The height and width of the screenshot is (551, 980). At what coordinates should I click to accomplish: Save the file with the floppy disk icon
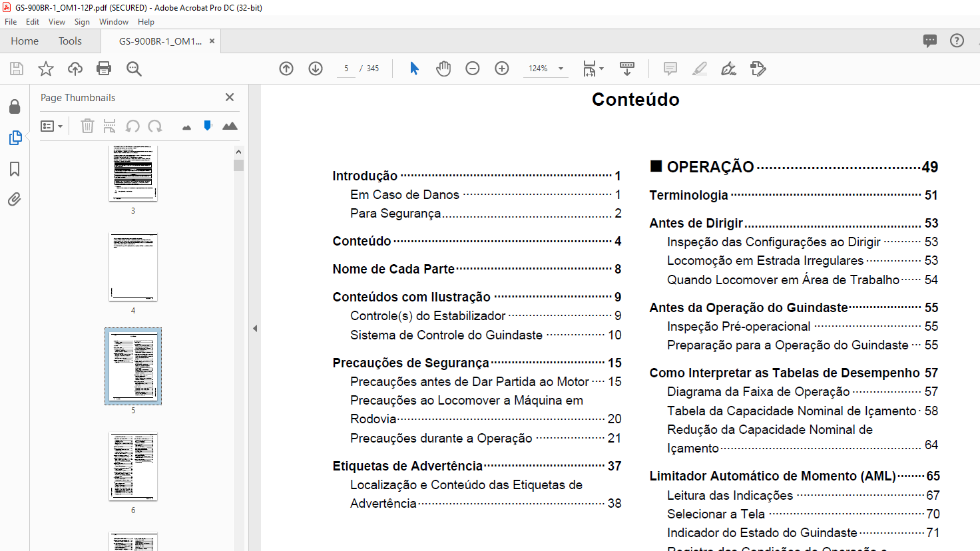17,69
